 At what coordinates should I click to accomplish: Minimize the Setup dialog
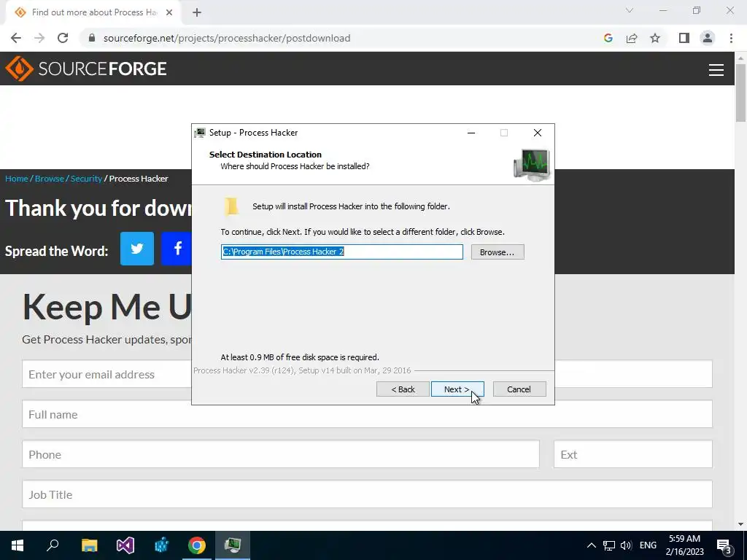[x=471, y=133]
